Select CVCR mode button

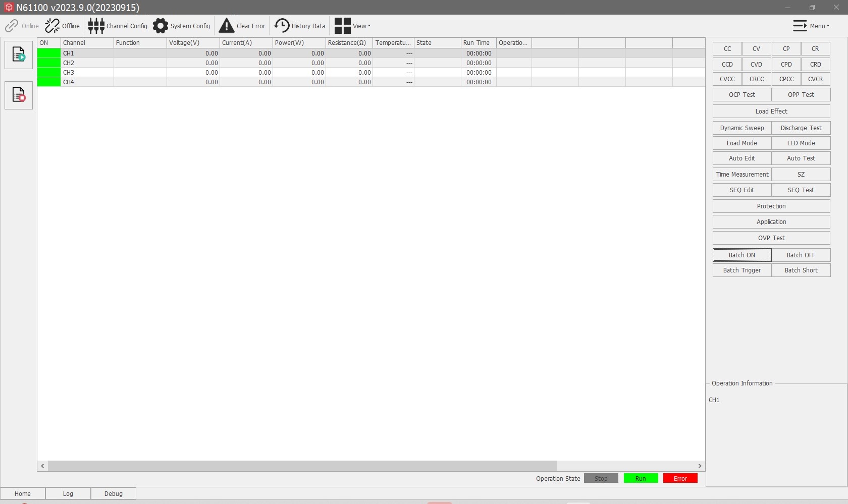coord(816,79)
